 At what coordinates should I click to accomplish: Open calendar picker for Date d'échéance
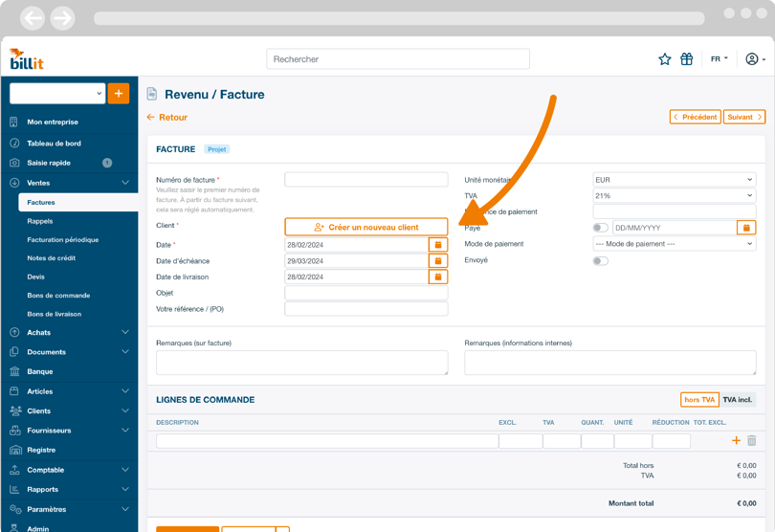(x=438, y=261)
